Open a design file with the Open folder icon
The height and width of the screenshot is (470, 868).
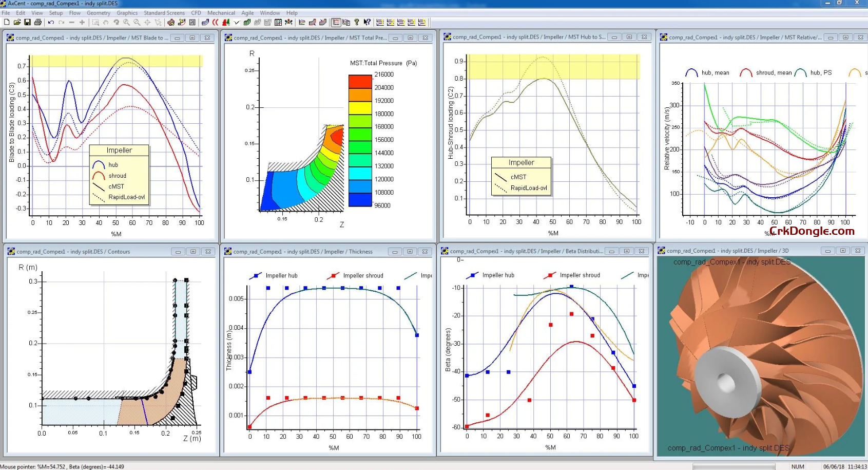tap(16, 22)
